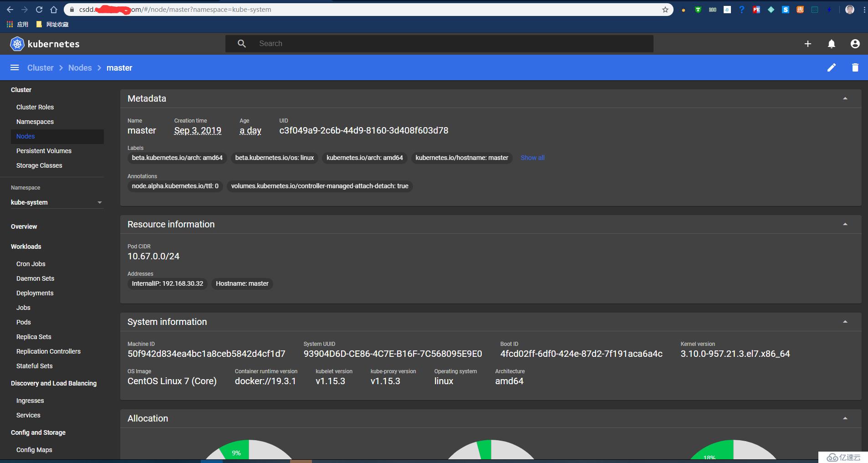Image resolution: width=868 pixels, height=463 pixels.
Task: Open Stateful Sets in sidebar
Action: click(x=34, y=366)
